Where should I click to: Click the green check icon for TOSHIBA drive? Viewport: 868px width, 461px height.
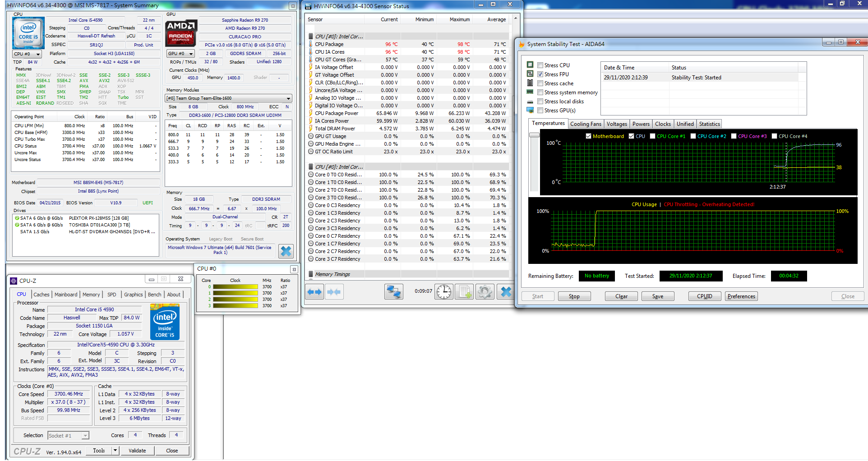pos(17,225)
